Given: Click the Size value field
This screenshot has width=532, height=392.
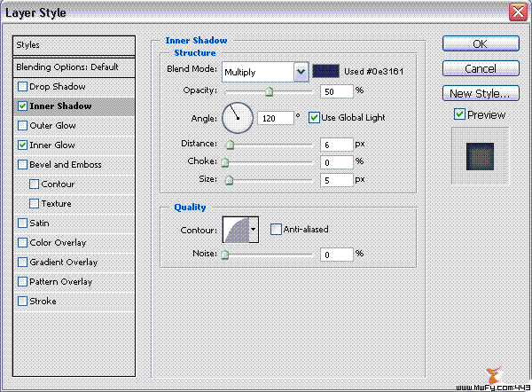Looking at the screenshot, I should tap(337, 180).
